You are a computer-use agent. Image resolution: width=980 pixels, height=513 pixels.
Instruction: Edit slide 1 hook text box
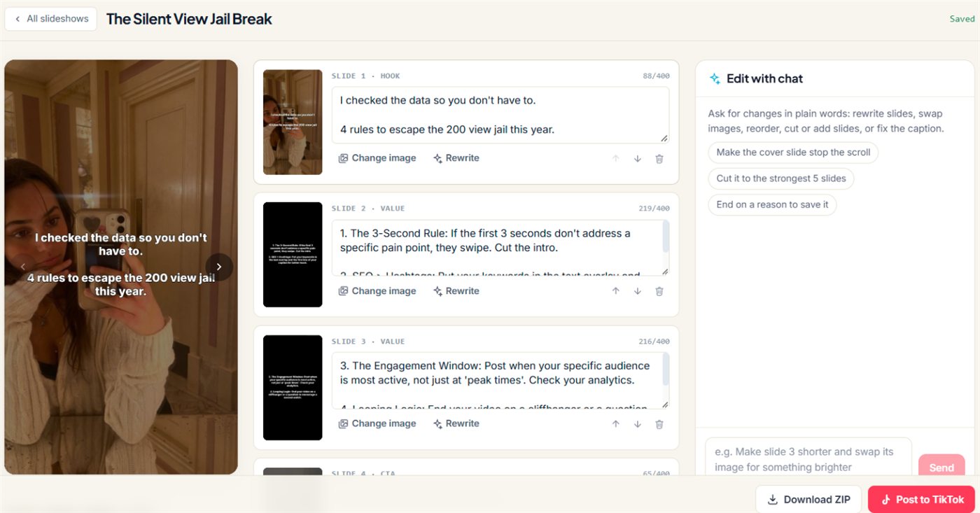pos(500,115)
